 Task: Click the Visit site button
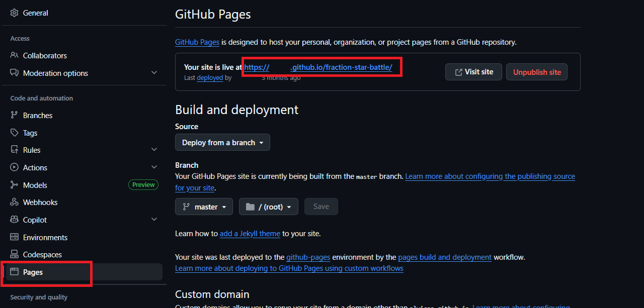click(x=473, y=72)
